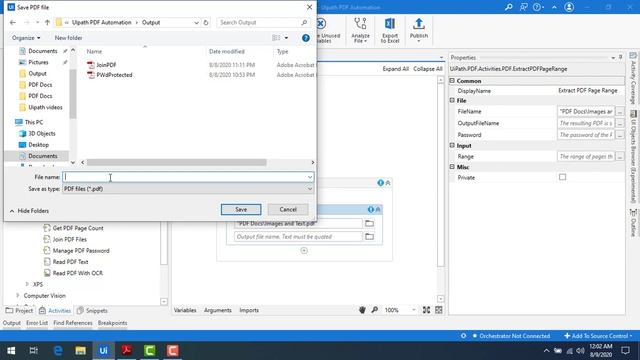Switch to the Project tab
This screenshot has height=360, width=640.
[19, 311]
